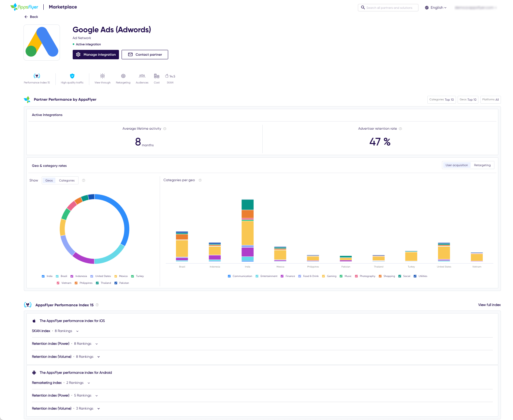Screen dimensions: 513x420
Task: Click the Back link text
Action: pyautogui.click(x=34, y=17)
